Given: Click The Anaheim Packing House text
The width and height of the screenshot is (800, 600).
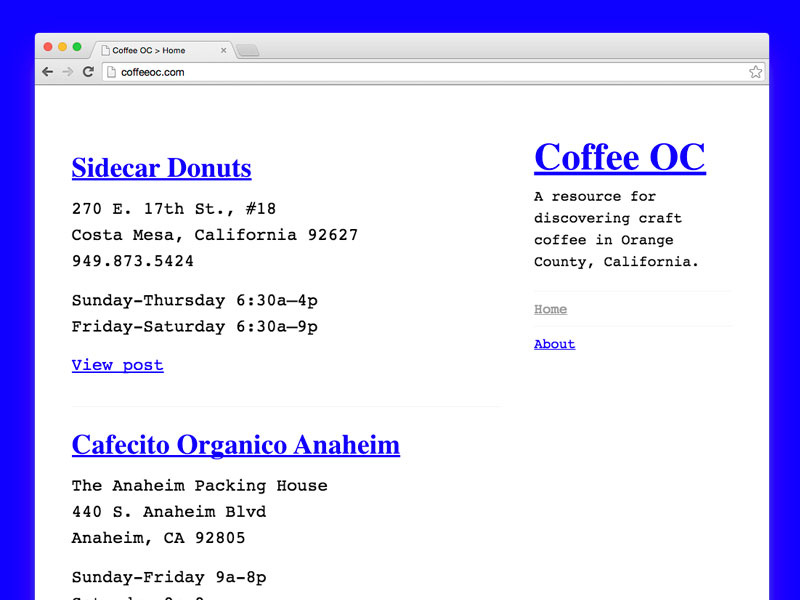Looking at the screenshot, I should click(199, 485).
